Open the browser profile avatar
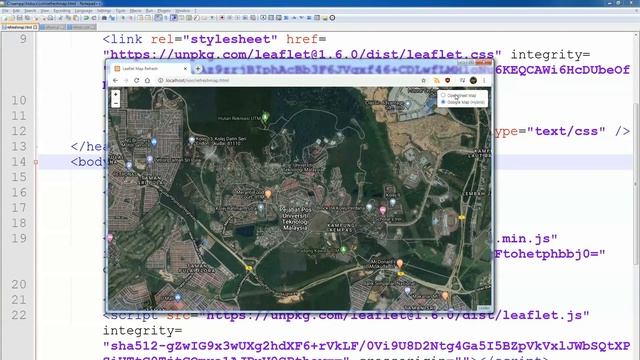The width and height of the screenshot is (640, 360). 473,80
